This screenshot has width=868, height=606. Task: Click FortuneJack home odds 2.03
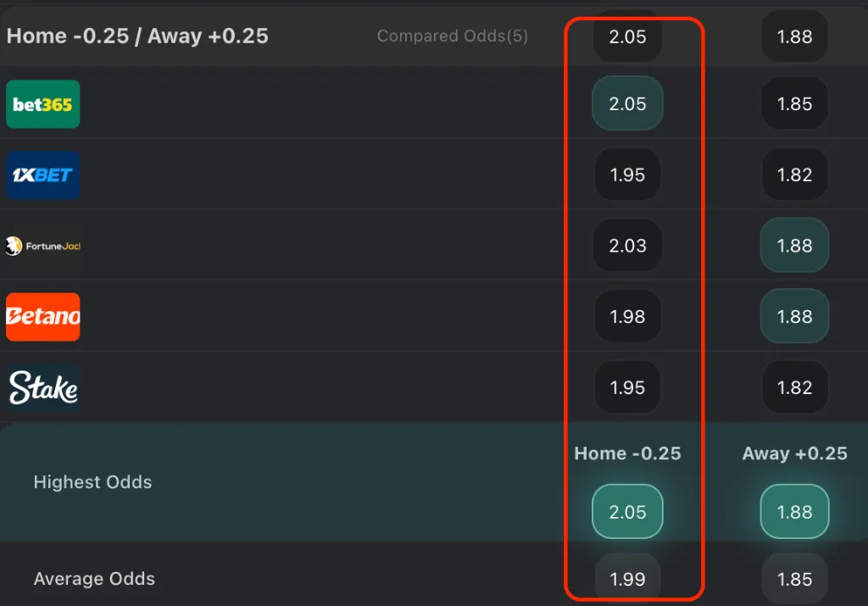tap(627, 246)
